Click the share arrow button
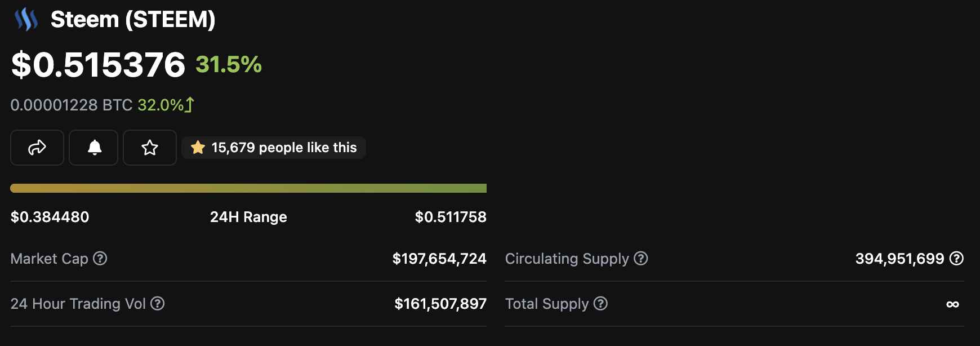980x346 pixels. 37,148
